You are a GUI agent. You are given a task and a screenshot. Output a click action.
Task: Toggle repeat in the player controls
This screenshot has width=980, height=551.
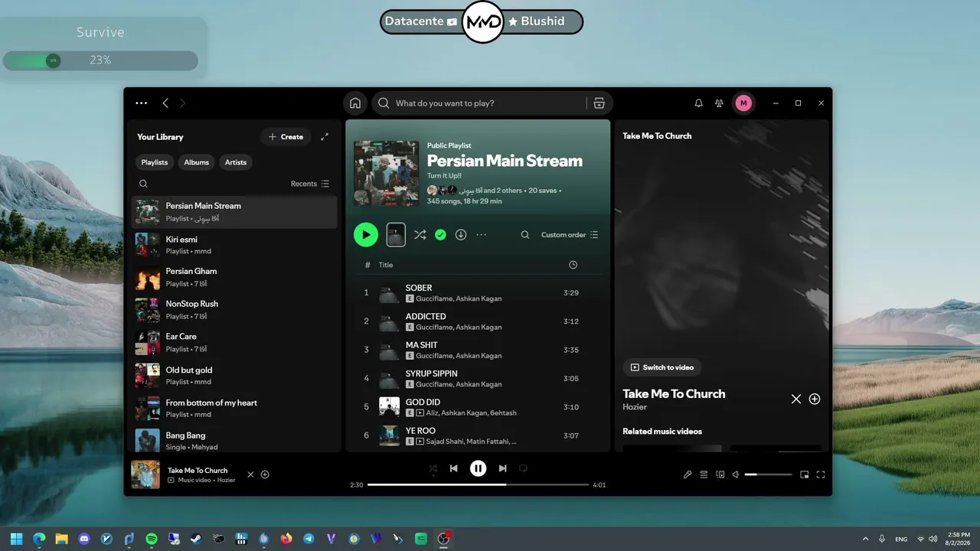524,468
